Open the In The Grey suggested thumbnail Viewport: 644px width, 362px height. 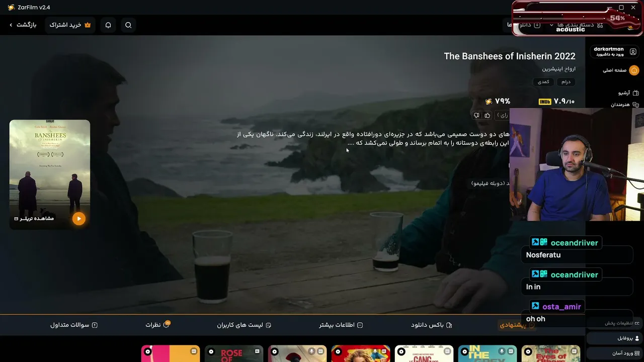click(488, 354)
